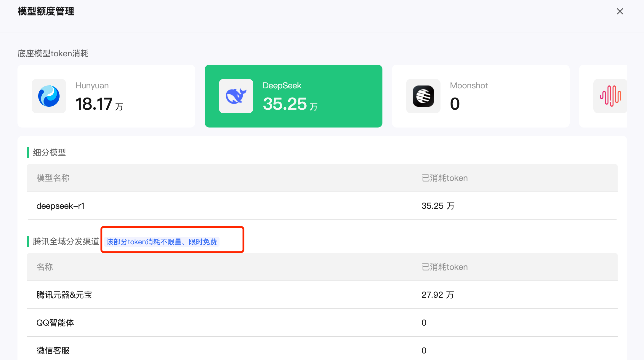
Task: Click the pink sound-wave model icon
Action: pyautogui.click(x=610, y=96)
